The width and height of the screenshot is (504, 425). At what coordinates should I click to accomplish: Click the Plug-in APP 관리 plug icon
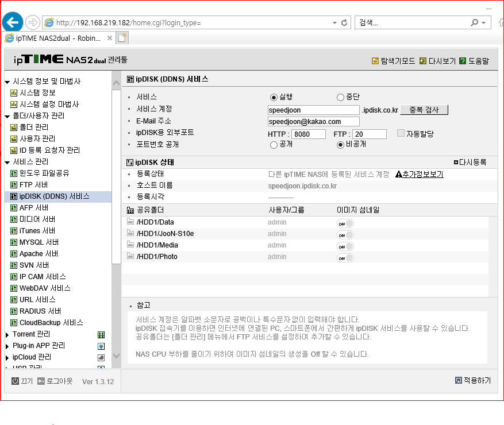(x=101, y=346)
